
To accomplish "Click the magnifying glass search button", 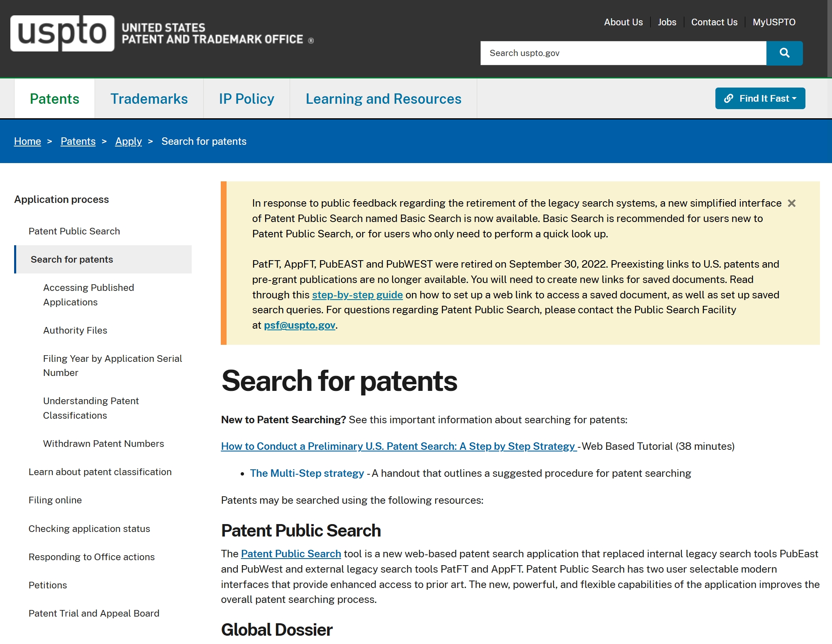I will (784, 53).
